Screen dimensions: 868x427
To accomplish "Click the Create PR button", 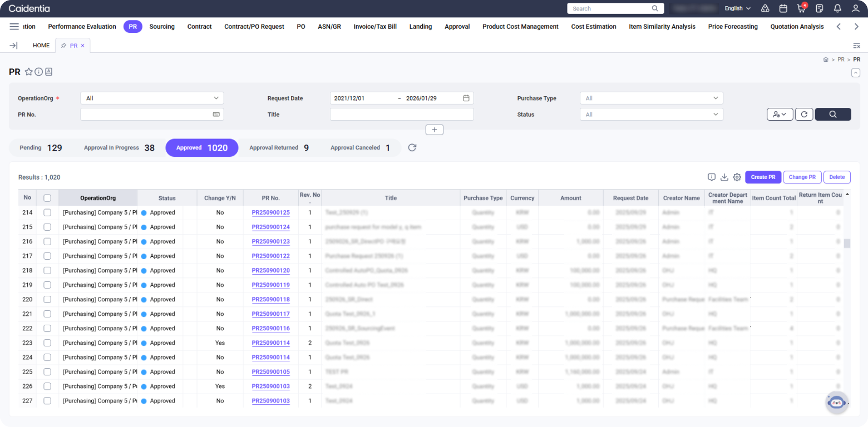I will 763,177.
